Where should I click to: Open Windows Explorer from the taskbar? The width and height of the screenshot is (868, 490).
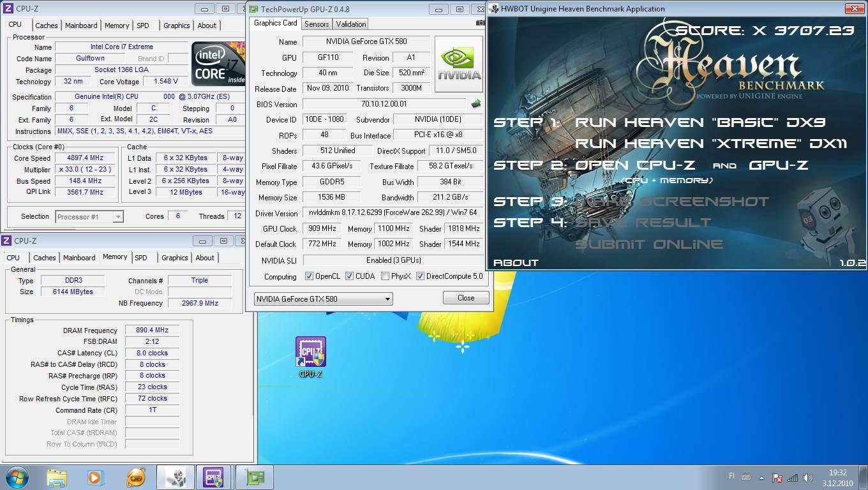[x=57, y=477]
